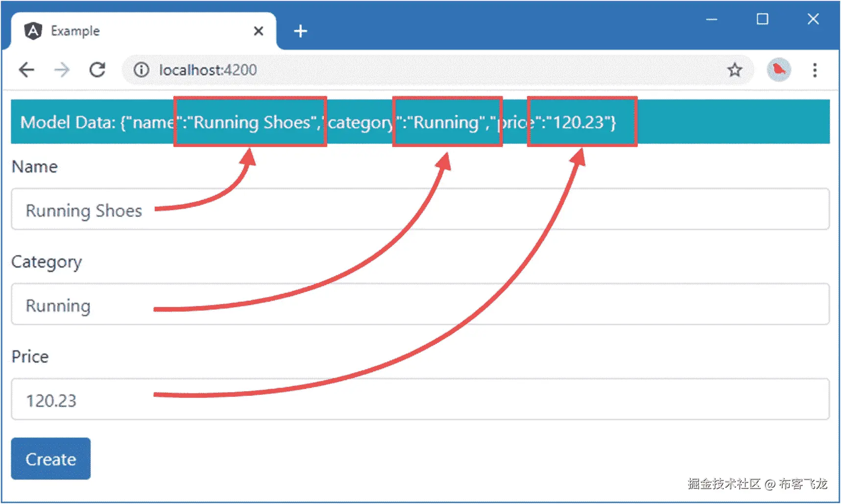Open the Chrome three-dot menu

coord(815,70)
